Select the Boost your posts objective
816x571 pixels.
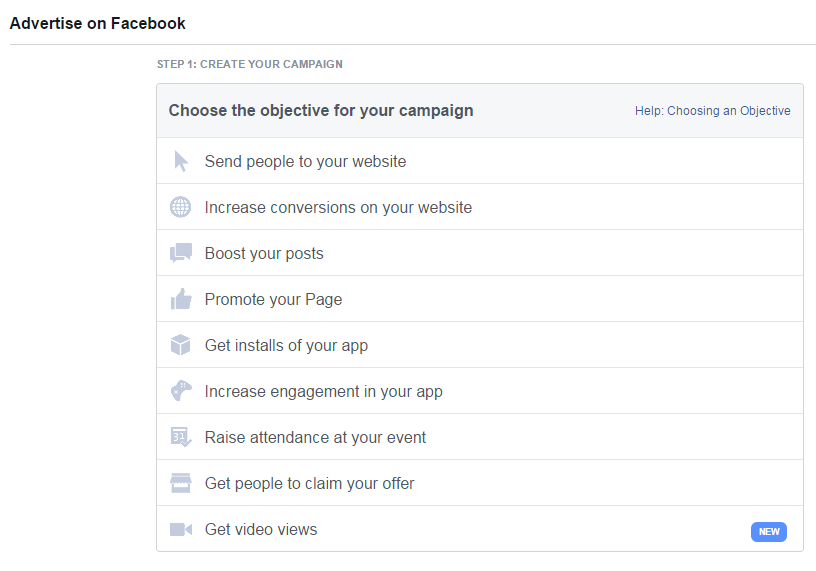pyautogui.click(x=264, y=253)
